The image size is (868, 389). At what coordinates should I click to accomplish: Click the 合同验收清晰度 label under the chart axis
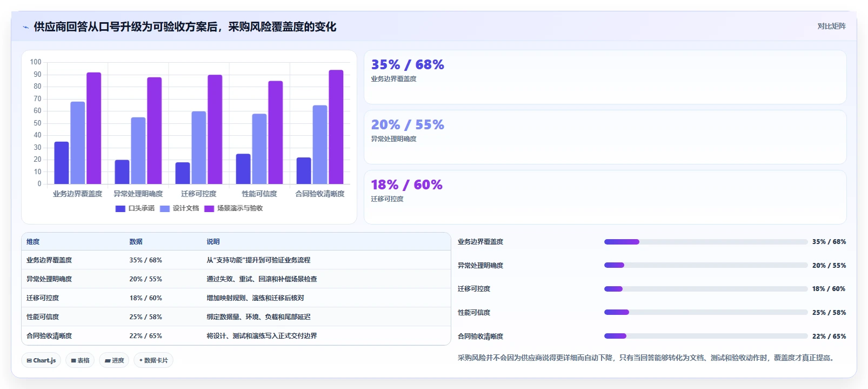click(320, 194)
